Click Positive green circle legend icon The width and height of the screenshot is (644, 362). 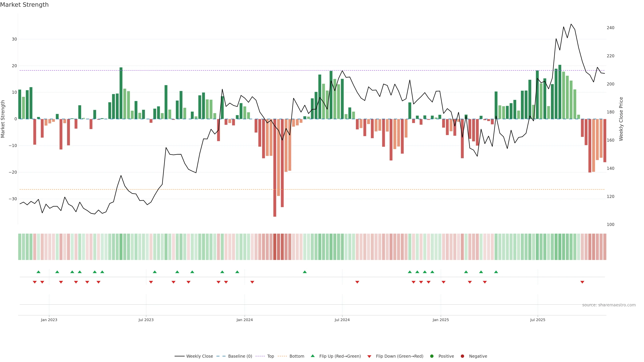[x=432, y=356]
